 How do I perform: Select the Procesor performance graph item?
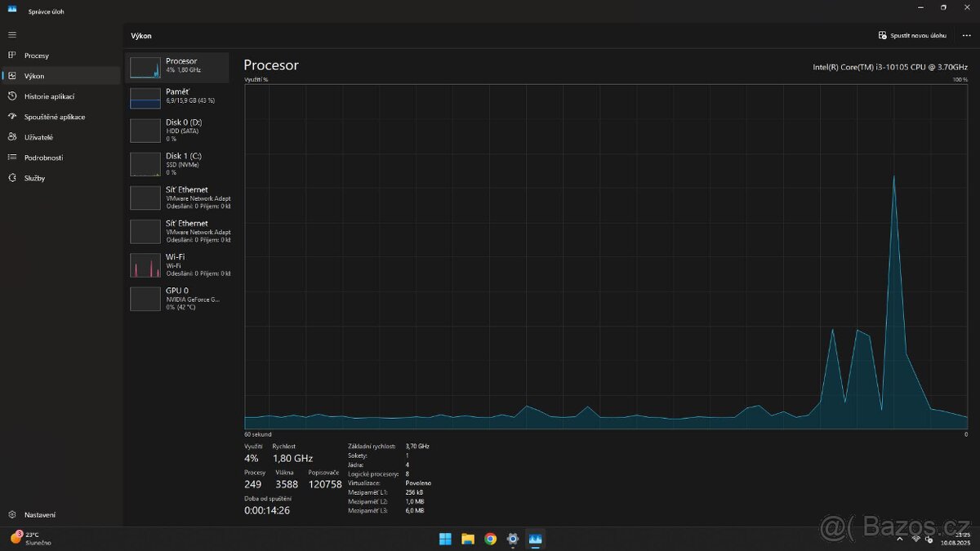click(178, 66)
